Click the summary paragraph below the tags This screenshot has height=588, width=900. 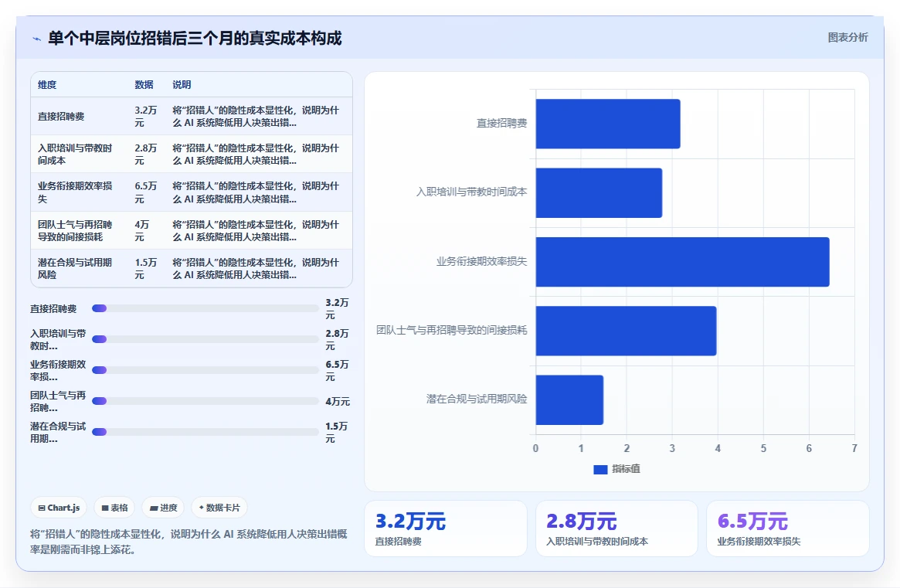click(x=188, y=542)
